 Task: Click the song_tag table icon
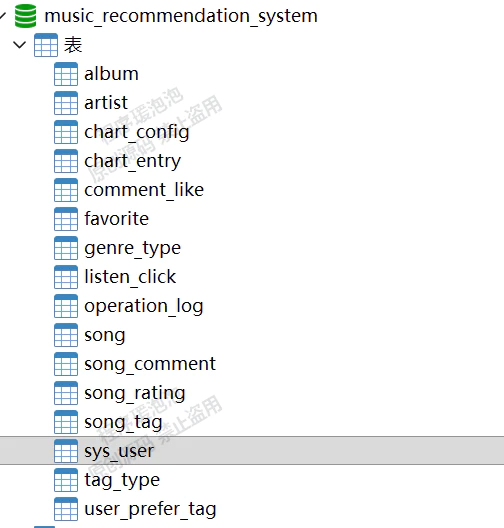point(66,422)
